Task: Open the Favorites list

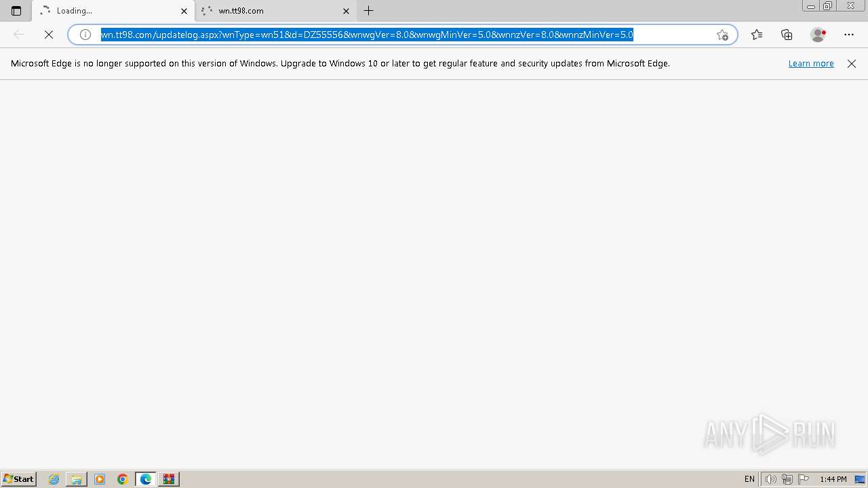Action: click(x=757, y=35)
